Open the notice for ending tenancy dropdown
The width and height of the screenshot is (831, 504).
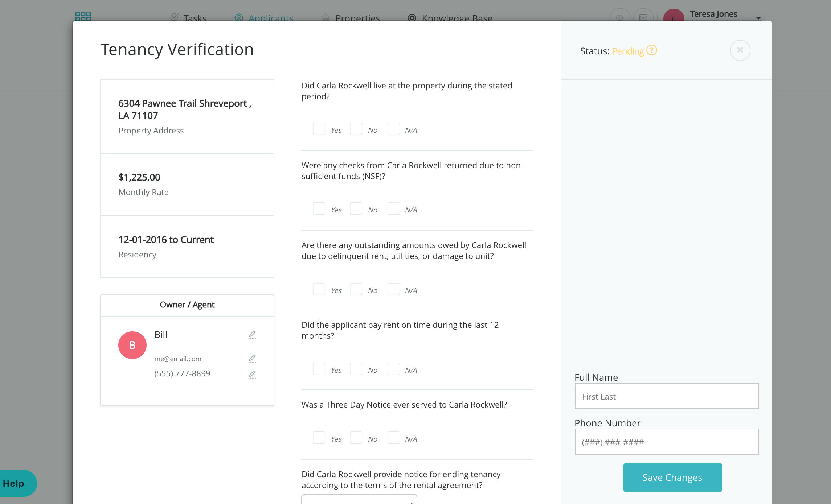[359, 500]
